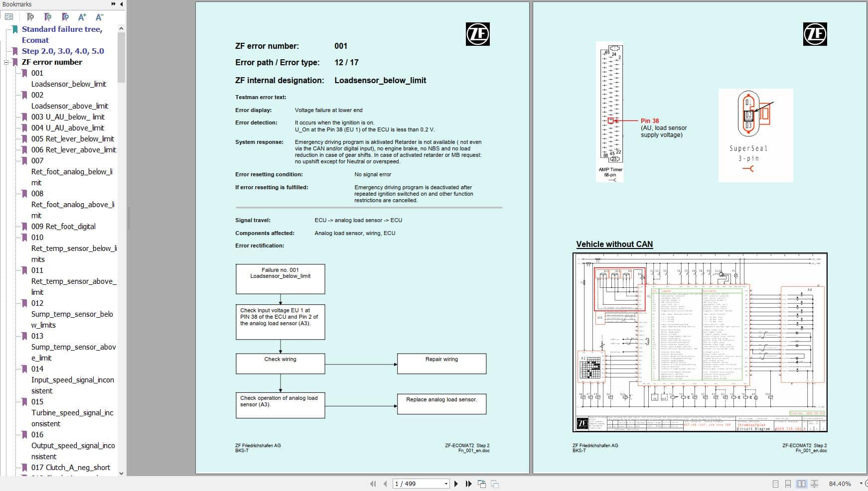868x491 pixels.
Task: Switch to single page view
Action: coord(775,484)
